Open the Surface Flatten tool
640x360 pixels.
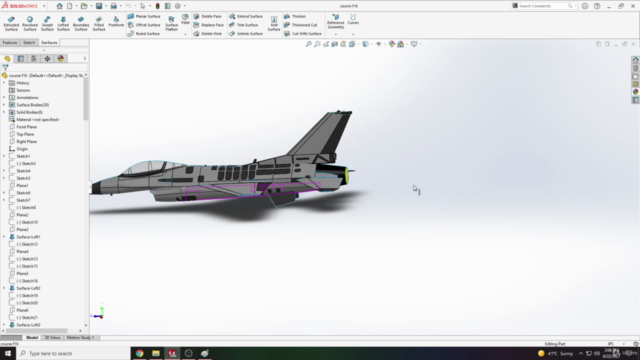(x=171, y=24)
